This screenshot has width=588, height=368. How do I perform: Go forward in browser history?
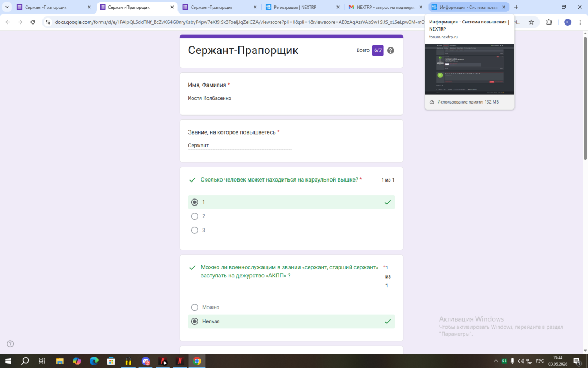(20, 22)
